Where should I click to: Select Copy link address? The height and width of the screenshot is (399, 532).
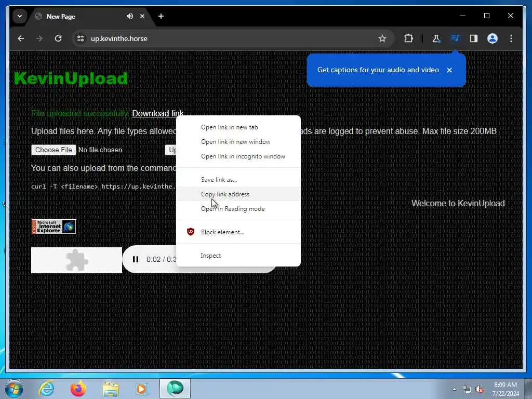click(238, 194)
